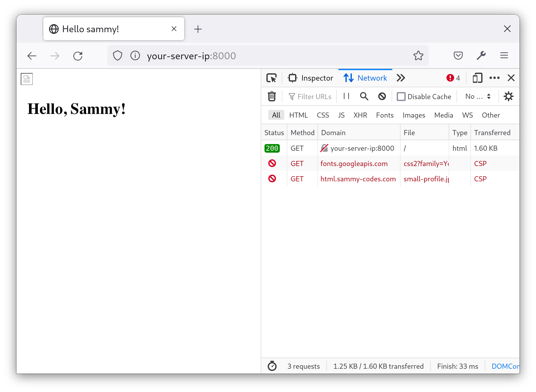
Task: Filter requests by All
Action: (x=276, y=115)
